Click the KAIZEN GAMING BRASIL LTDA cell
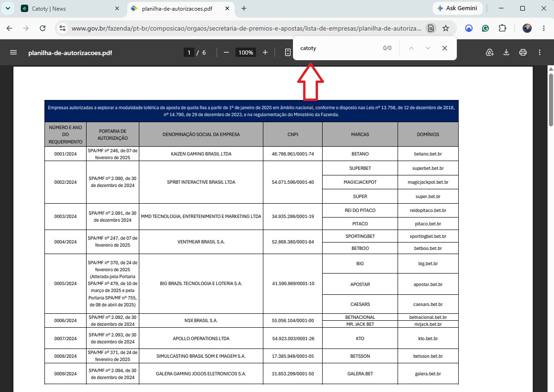The image size is (554, 392). (201, 154)
